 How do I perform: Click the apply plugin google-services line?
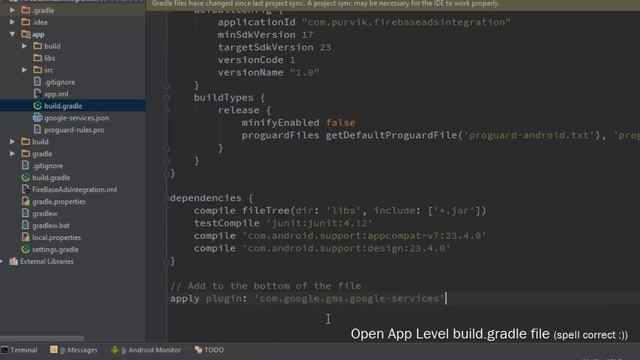pos(307,299)
